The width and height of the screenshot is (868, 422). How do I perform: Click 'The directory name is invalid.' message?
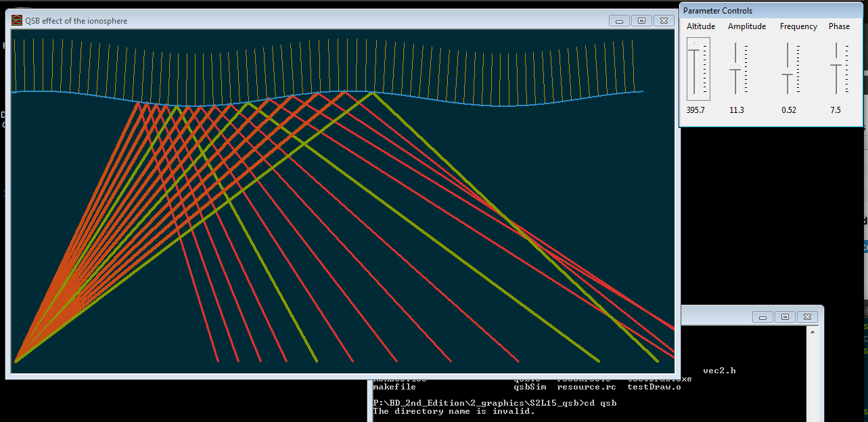454,411
